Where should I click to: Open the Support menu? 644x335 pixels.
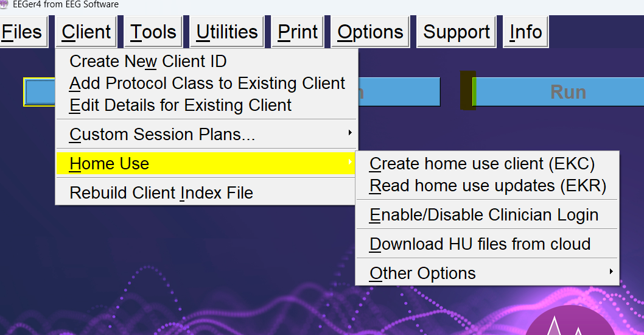pos(457,32)
